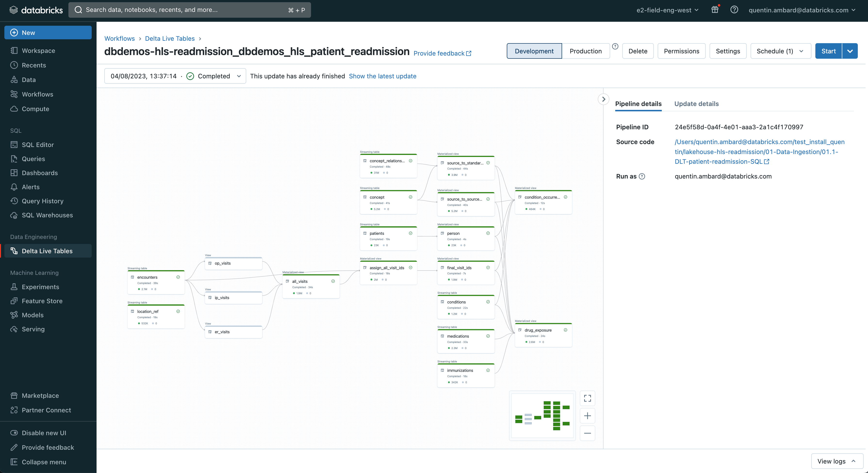
Task: Expand the Schedule (1) dropdown
Action: coord(780,51)
